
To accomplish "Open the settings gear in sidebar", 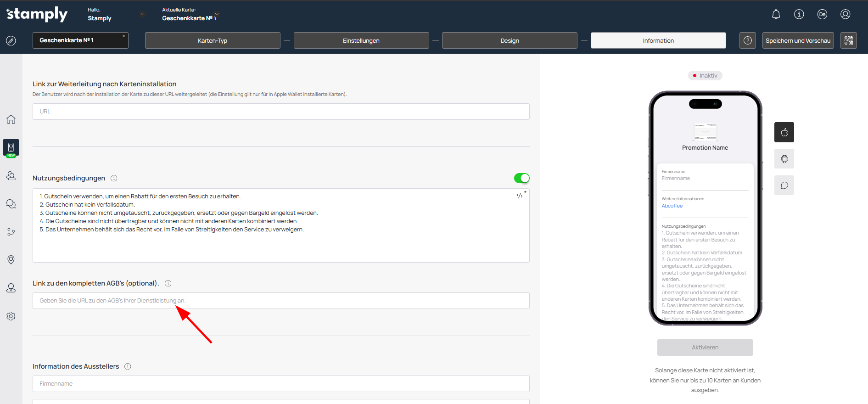I will point(11,316).
